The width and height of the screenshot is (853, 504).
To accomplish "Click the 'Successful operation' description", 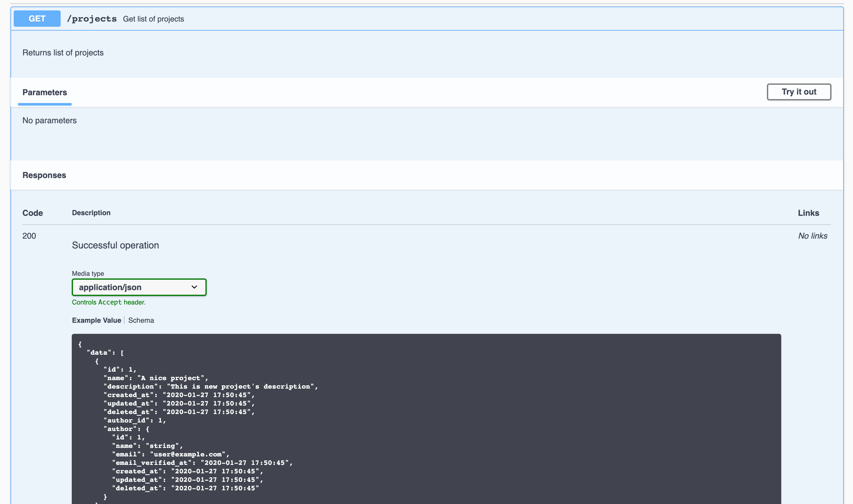I will tap(115, 245).
